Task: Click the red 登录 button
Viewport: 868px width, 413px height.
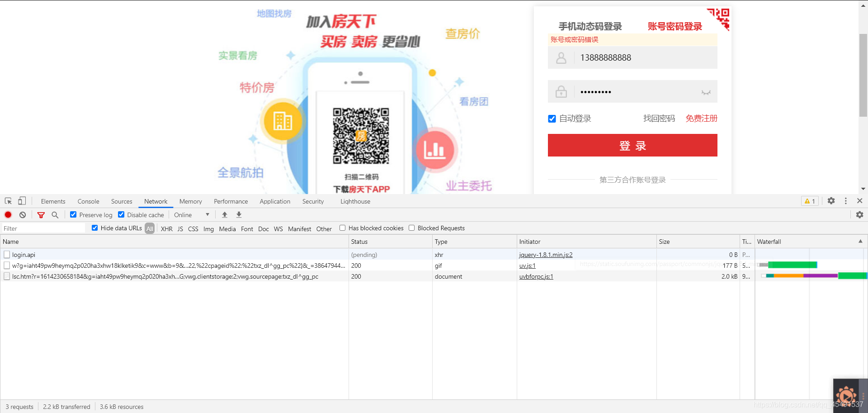Action: [x=632, y=145]
